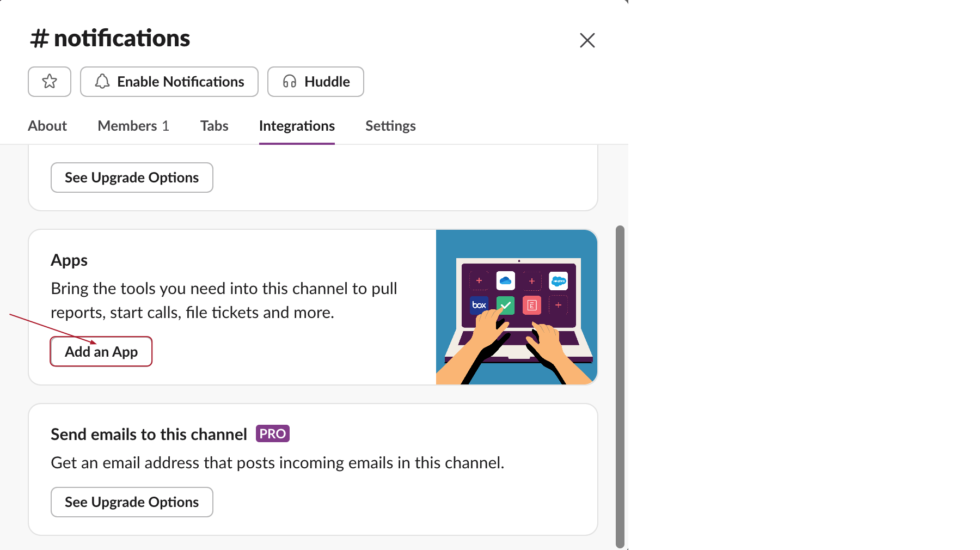This screenshot has height=550, width=980.
Task: Open the Members tab
Action: [133, 126]
